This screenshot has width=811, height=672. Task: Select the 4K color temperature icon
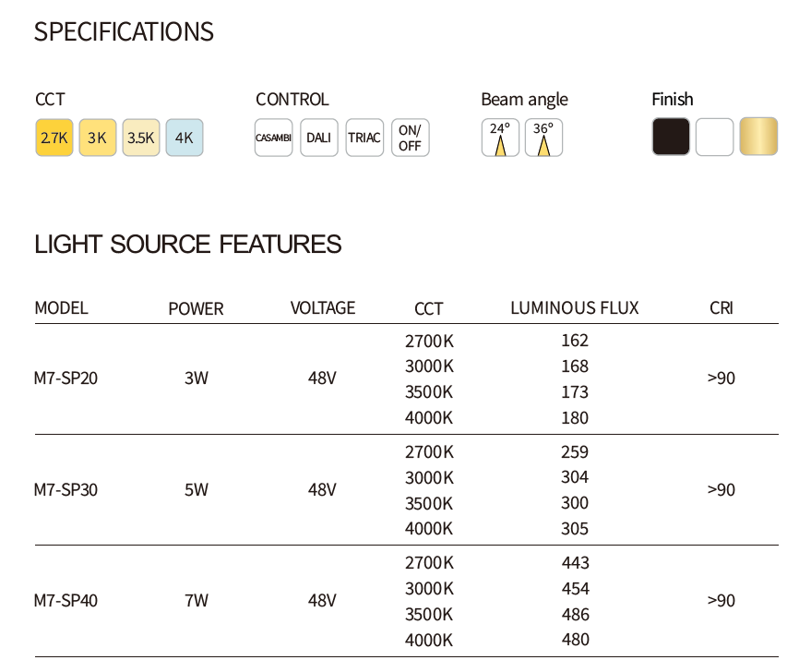[185, 138]
